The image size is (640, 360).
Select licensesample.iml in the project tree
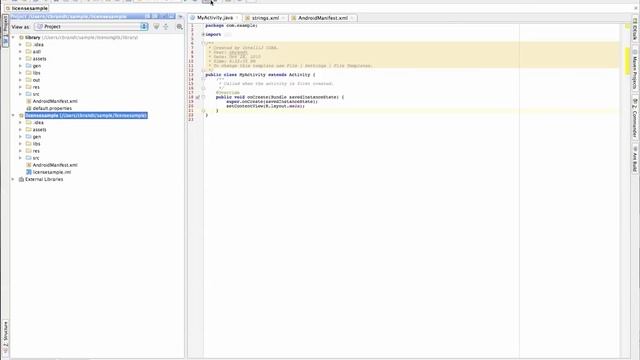[x=51, y=172]
